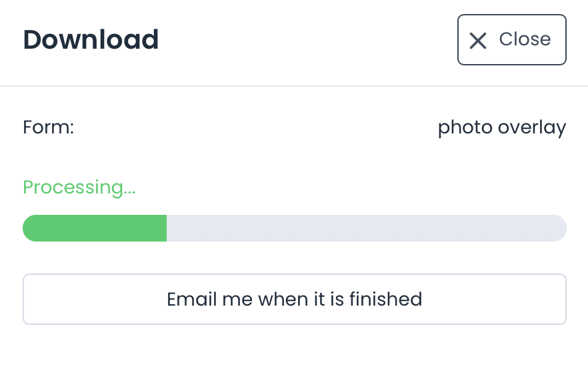This screenshot has width=588, height=375.
Task: Close the Download dialog
Action: [511, 40]
